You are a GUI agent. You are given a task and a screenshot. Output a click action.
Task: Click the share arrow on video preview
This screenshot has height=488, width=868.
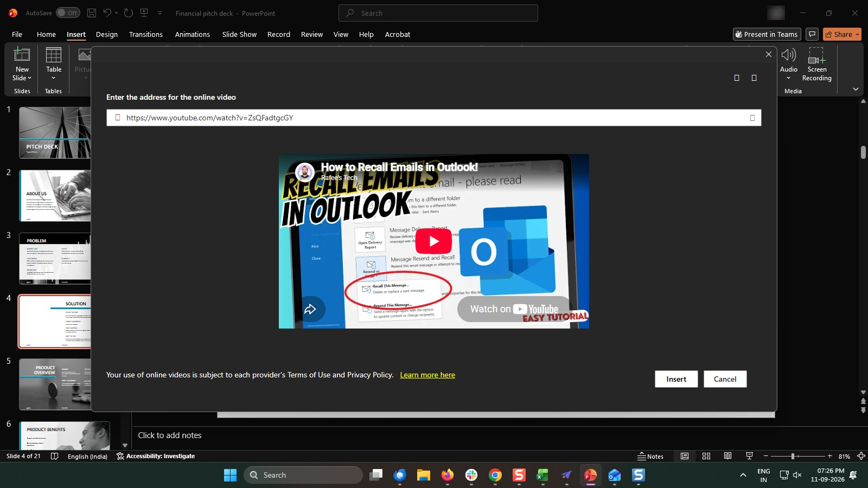click(310, 309)
